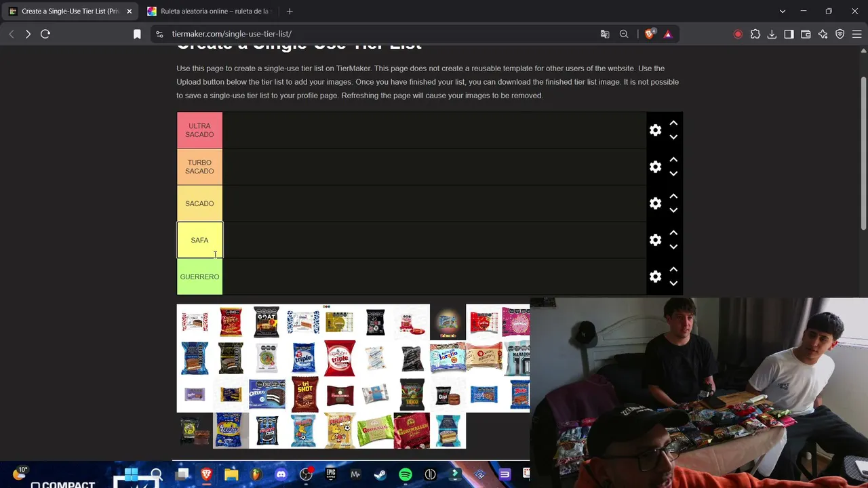Select the Milka alfajor image

(195, 394)
